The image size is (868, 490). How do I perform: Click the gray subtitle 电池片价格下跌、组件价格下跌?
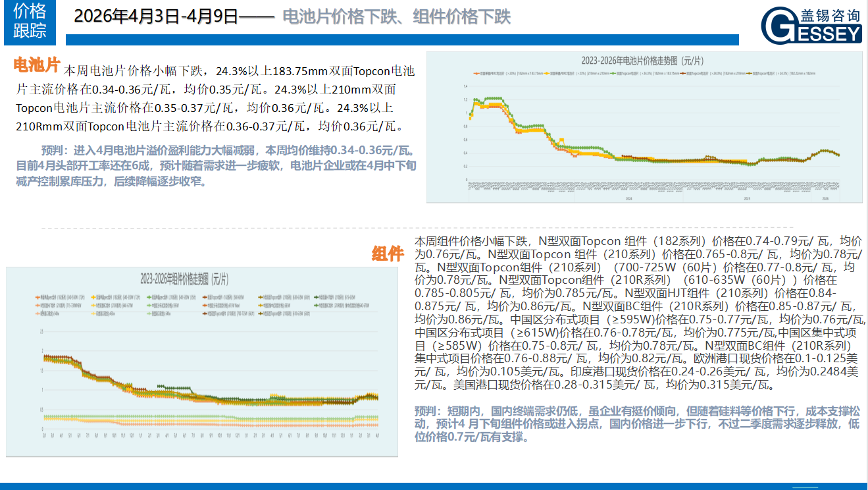click(396, 16)
